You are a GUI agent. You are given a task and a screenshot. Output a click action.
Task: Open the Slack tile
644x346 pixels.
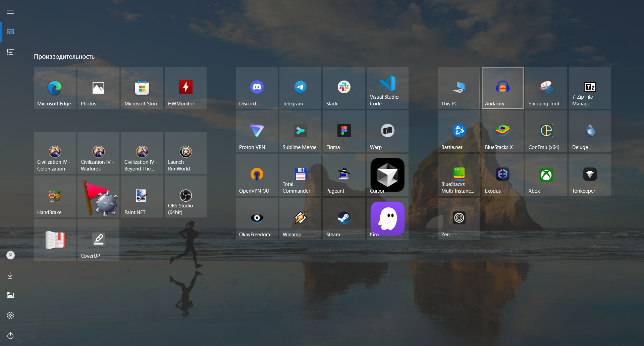344,88
